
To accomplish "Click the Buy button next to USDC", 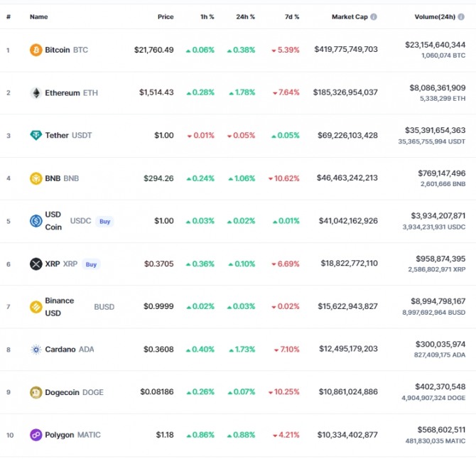I will click(104, 221).
